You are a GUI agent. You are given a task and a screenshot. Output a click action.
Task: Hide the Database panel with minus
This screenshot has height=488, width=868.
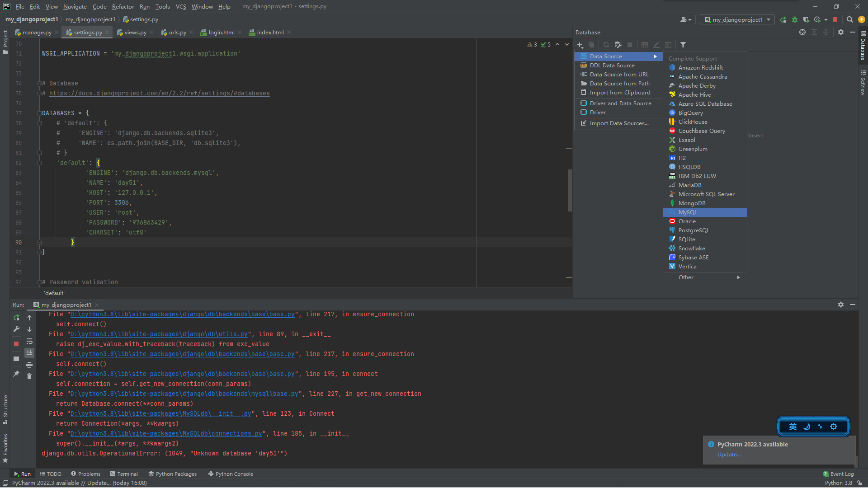pos(853,32)
